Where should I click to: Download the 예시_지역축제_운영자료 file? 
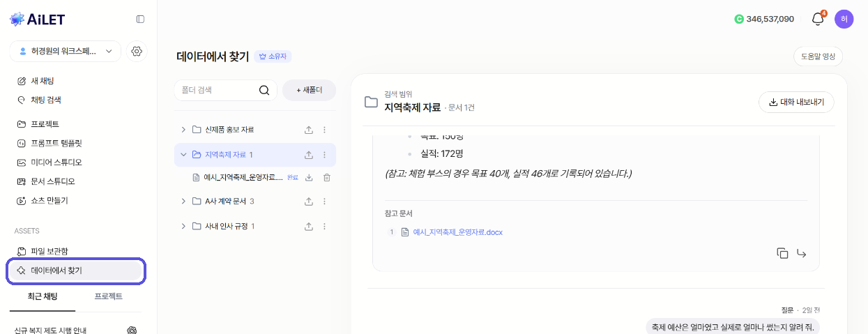coord(309,177)
